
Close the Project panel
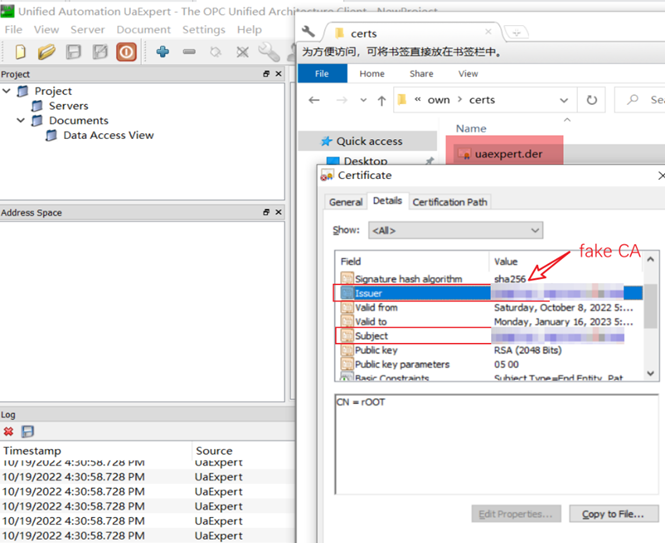279,74
